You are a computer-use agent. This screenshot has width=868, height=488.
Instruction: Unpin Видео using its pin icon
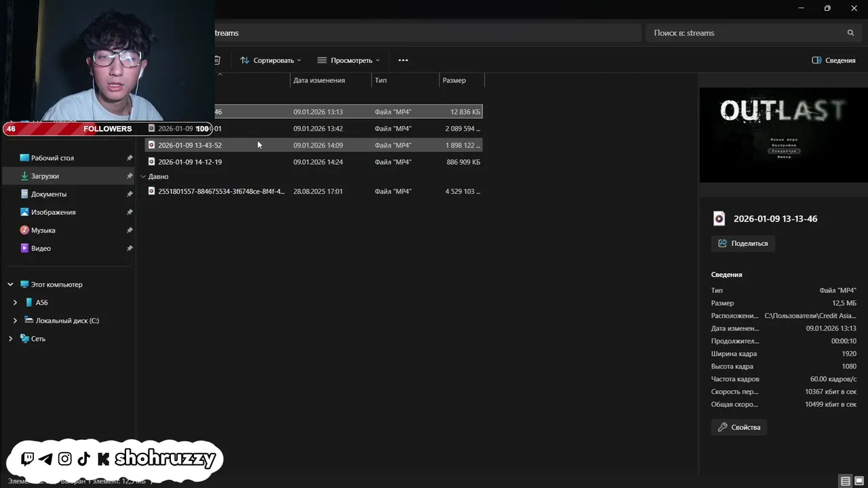click(x=130, y=248)
